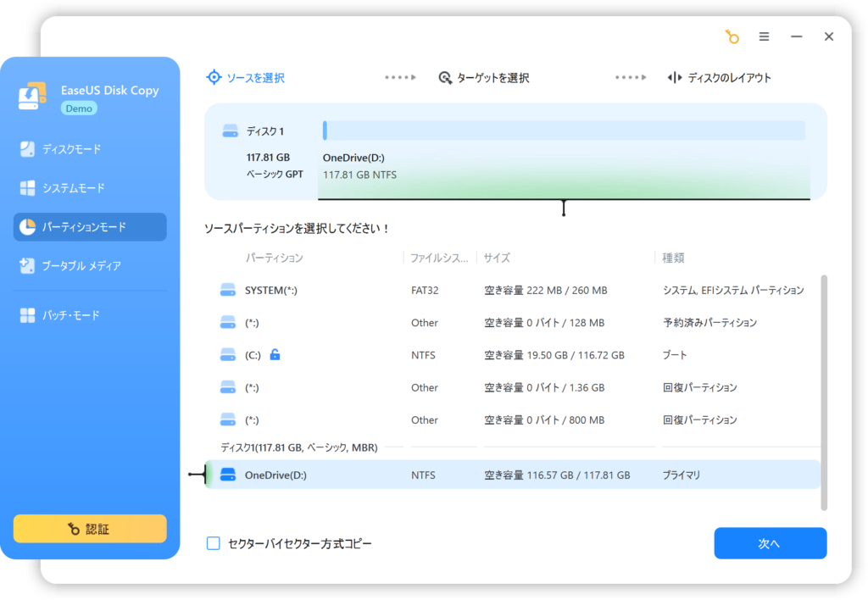Click the ブータブル メディア icon
This screenshot has height=600, width=868.
tap(27, 266)
